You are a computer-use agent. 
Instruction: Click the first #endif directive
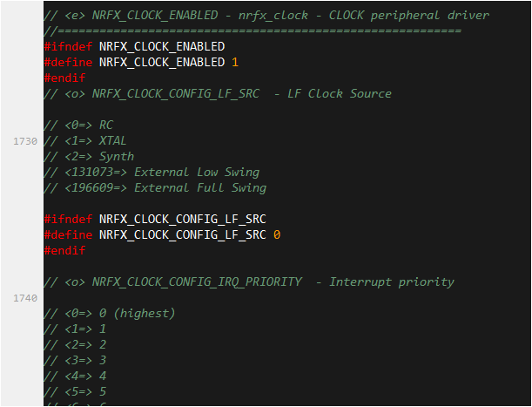coord(64,78)
